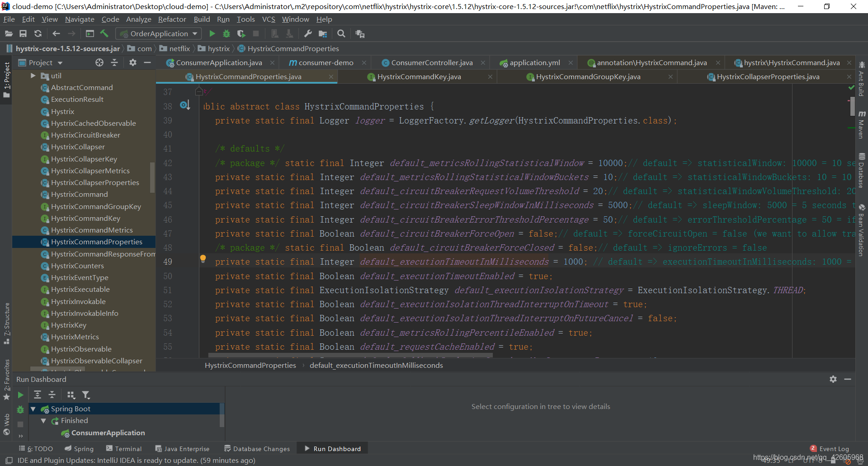Click the Synchronize refresh icon
868x466 pixels.
pos(38,33)
